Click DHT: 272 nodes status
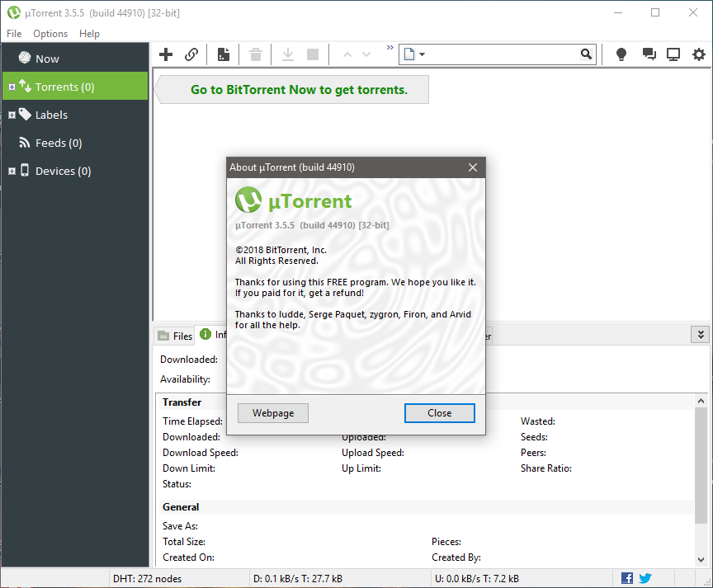 [148, 578]
